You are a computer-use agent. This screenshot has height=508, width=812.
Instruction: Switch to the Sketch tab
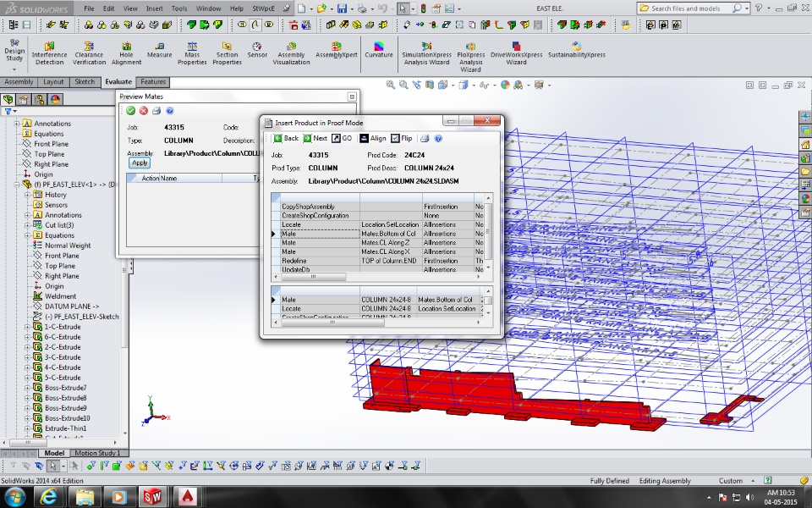coord(85,82)
